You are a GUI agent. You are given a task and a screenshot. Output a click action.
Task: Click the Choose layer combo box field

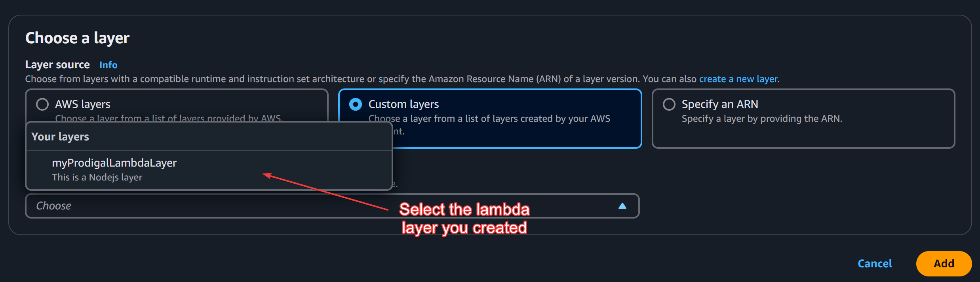(x=317, y=206)
